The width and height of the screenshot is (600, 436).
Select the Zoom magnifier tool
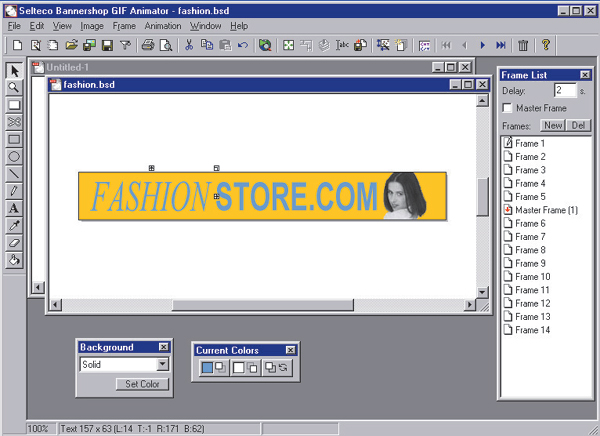click(14, 88)
